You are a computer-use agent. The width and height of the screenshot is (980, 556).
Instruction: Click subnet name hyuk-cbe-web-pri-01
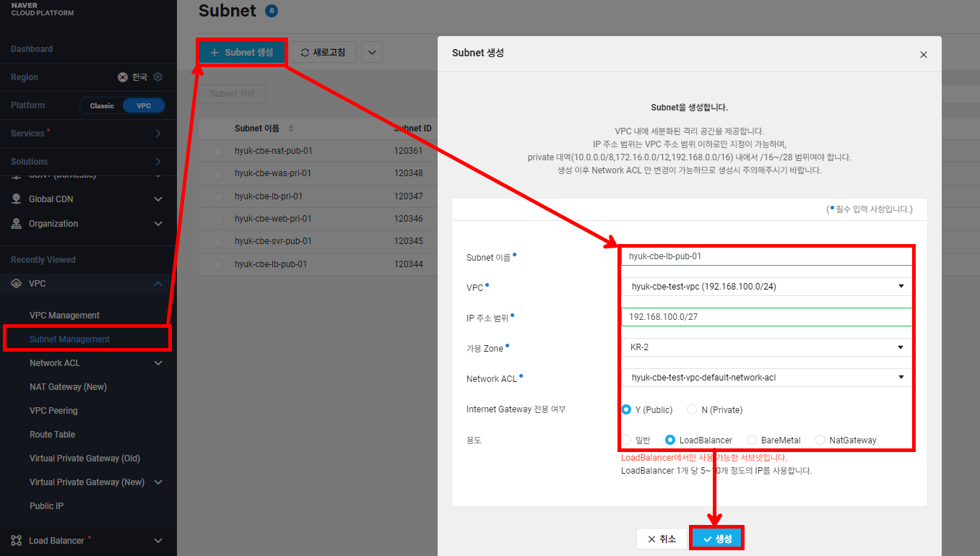coord(273,219)
